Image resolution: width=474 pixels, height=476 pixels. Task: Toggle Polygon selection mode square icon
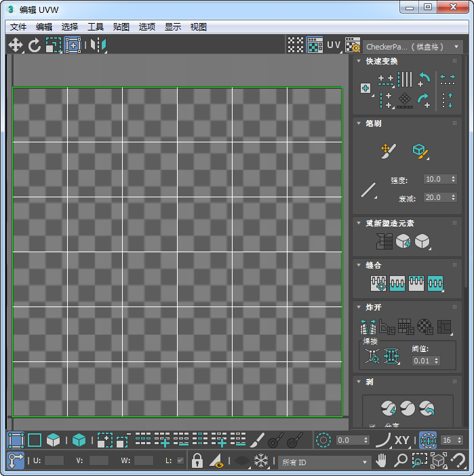[35, 440]
